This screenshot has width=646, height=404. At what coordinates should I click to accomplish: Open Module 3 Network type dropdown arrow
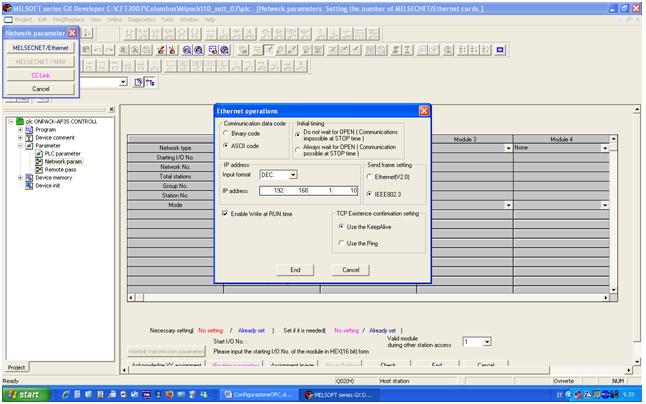click(508, 148)
